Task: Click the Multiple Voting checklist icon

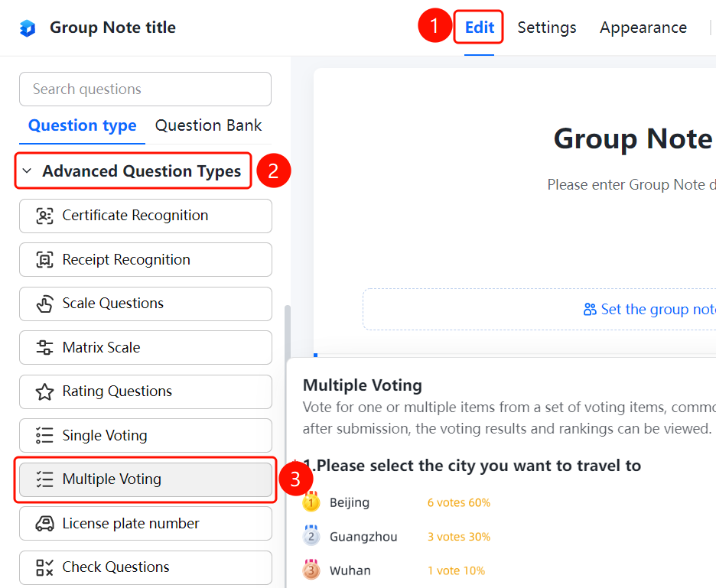Action: click(44, 479)
